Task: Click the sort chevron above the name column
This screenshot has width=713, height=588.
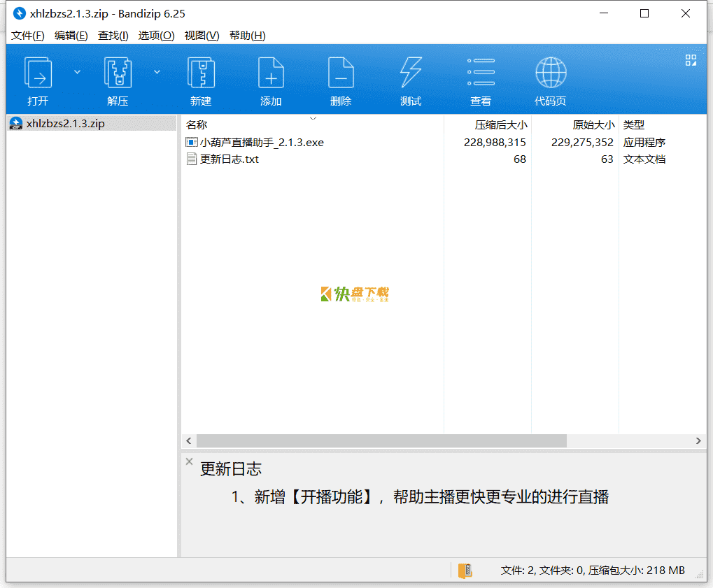Action: click(x=313, y=118)
